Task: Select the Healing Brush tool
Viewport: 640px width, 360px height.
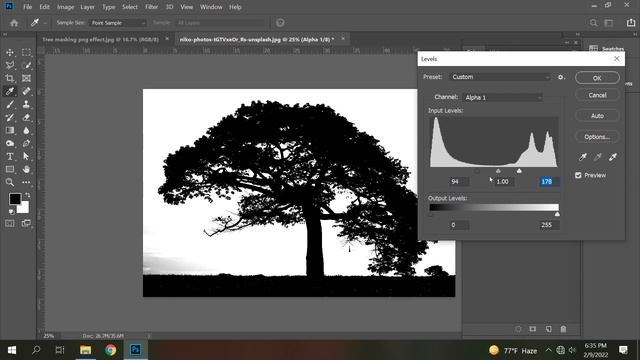Action: click(x=26, y=91)
